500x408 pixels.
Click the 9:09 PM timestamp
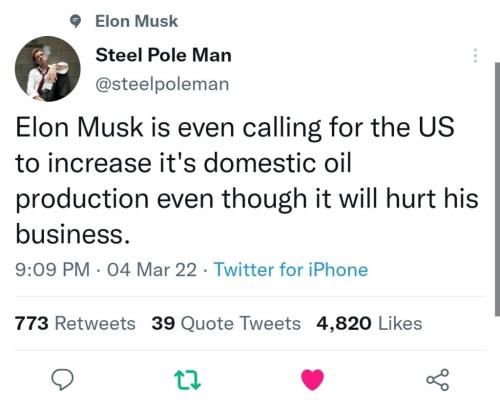pyautogui.click(x=53, y=269)
